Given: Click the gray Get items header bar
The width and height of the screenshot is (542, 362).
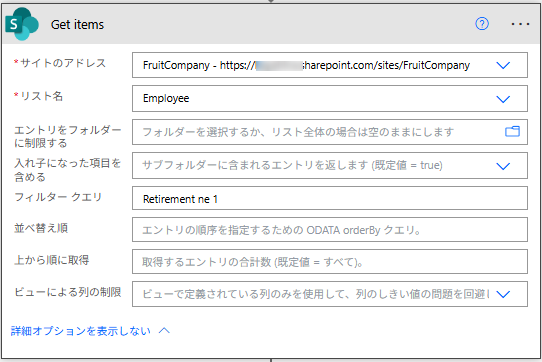Looking at the screenshot, I should [x=271, y=24].
